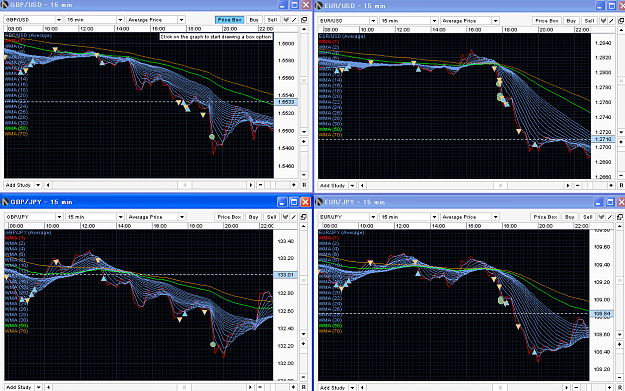Click Add Study in GBP/USD window
This screenshot has height=391, width=625.
18,185
